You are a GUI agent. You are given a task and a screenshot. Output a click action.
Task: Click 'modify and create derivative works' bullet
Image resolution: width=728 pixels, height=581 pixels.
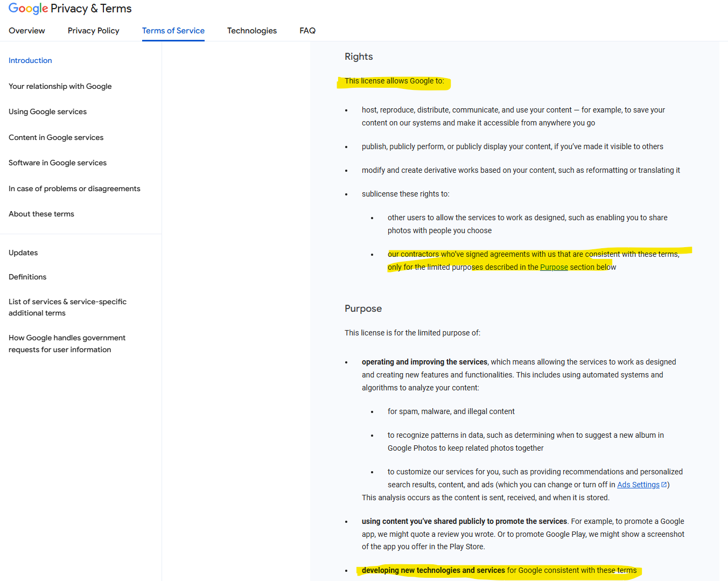[521, 170]
